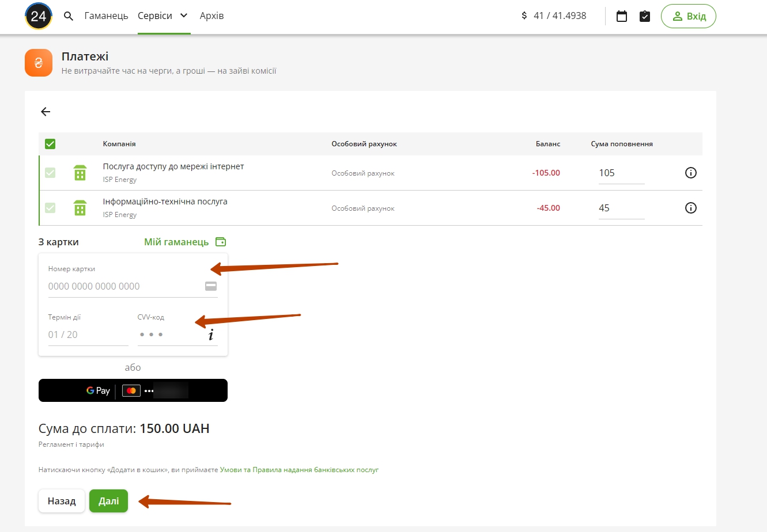Toggle checkbox for Інформаційно-технічна послуга
This screenshot has height=532, width=767.
50,208
